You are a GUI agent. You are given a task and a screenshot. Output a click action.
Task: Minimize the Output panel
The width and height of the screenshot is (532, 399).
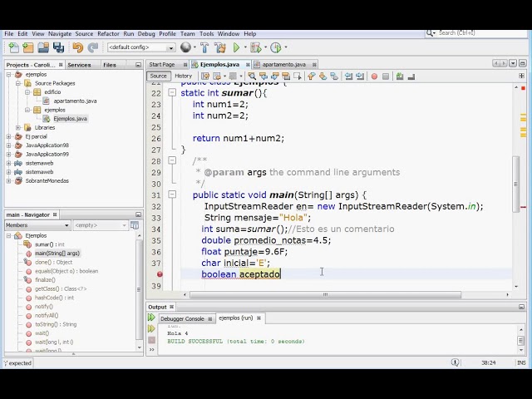521,307
